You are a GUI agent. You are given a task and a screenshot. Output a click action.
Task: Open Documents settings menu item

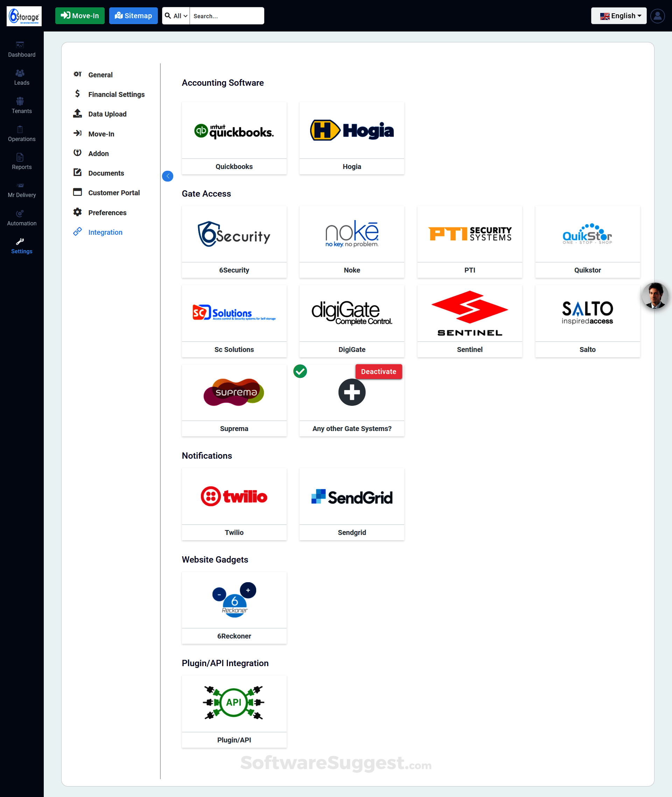106,173
